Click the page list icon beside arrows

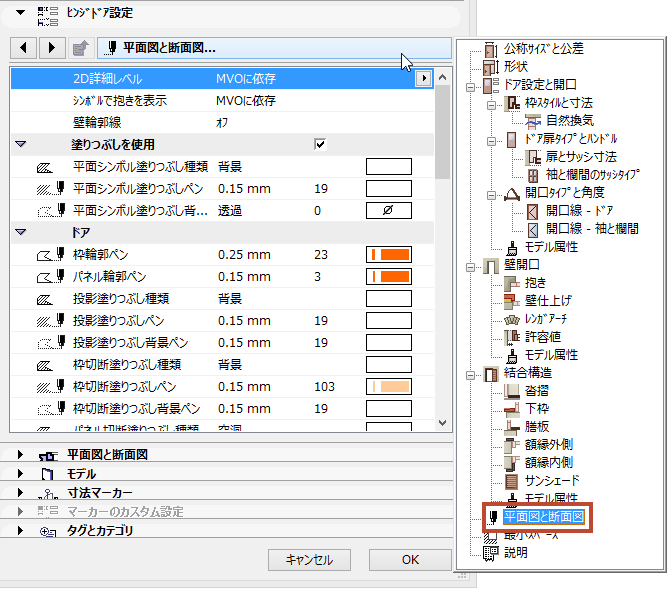pyautogui.click(x=81, y=48)
